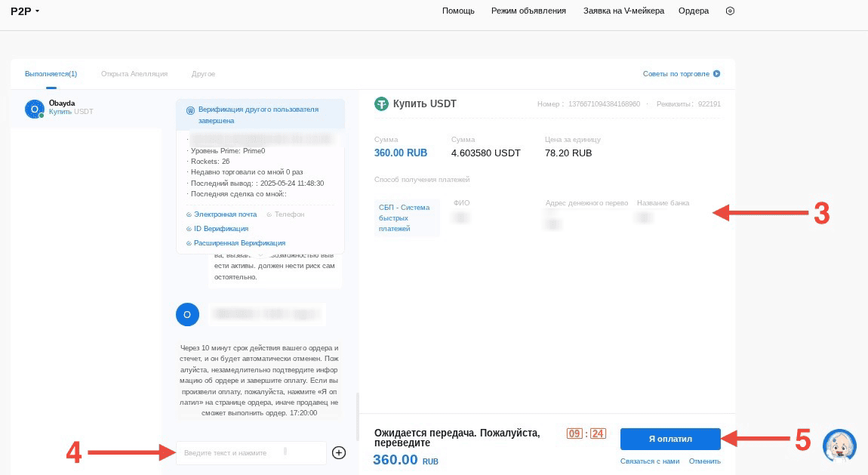This screenshot has width=868, height=475.
Task: Open Заявка на V-мейкера link
Action: click(623, 11)
